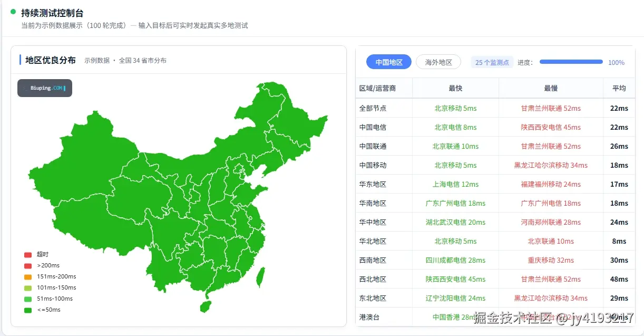Viewport: 644px width, 336px height.
Task: Click the 8ms average in 华北地区 row
Action: tap(619, 241)
